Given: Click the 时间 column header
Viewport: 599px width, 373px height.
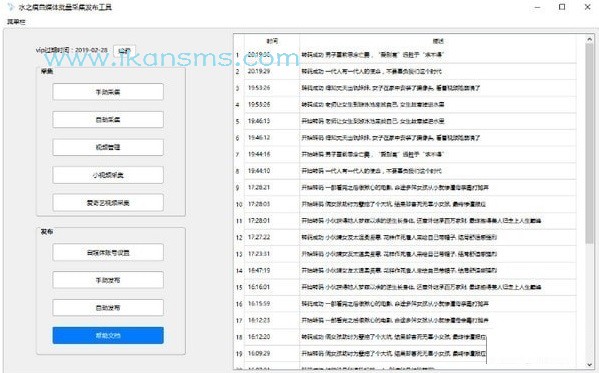Looking at the screenshot, I should pos(272,41).
